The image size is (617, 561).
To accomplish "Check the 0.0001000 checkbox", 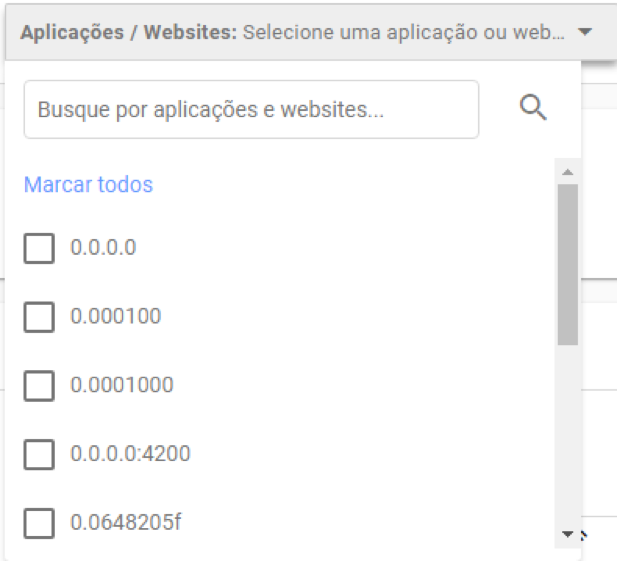I will pyautogui.click(x=39, y=386).
